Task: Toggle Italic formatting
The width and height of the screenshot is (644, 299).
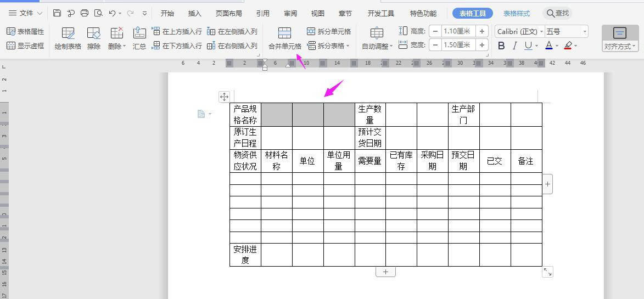Action: click(514, 46)
